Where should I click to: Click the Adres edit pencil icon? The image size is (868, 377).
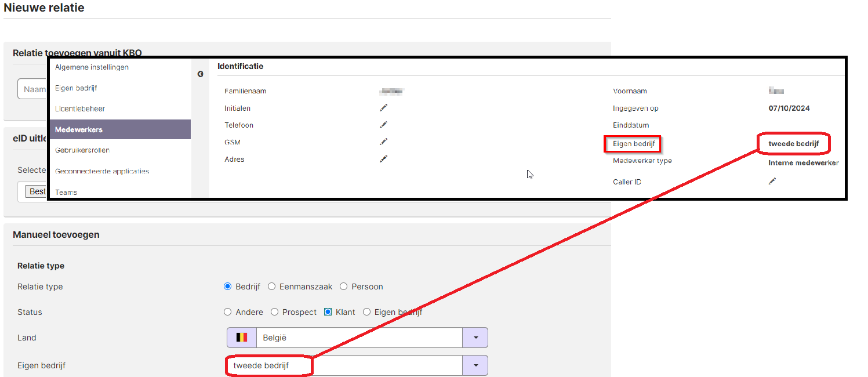point(383,159)
